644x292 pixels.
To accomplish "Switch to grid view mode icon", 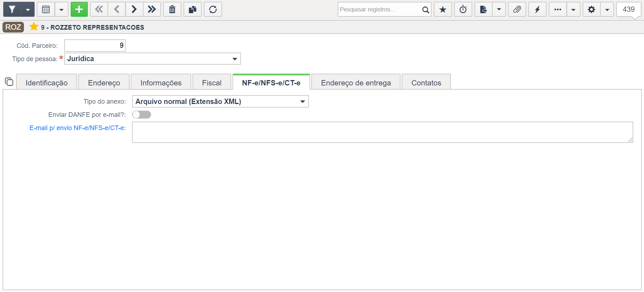I will [x=46, y=9].
